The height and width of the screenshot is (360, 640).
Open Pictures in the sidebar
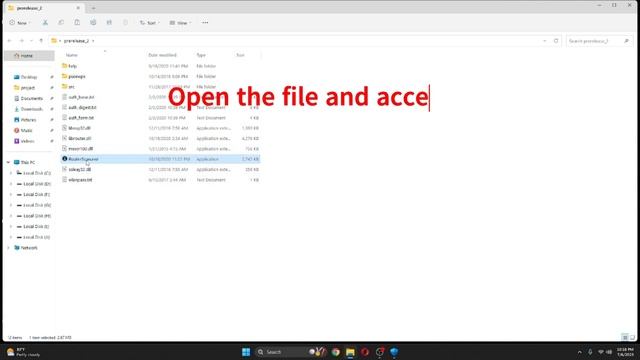[x=28, y=120]
